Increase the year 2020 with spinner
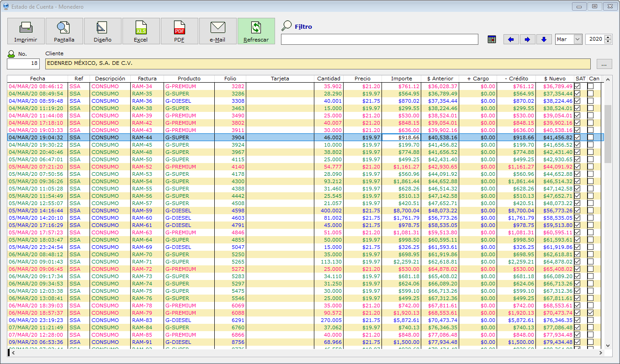This screenshot has height=364, width=620. (608, 37)
